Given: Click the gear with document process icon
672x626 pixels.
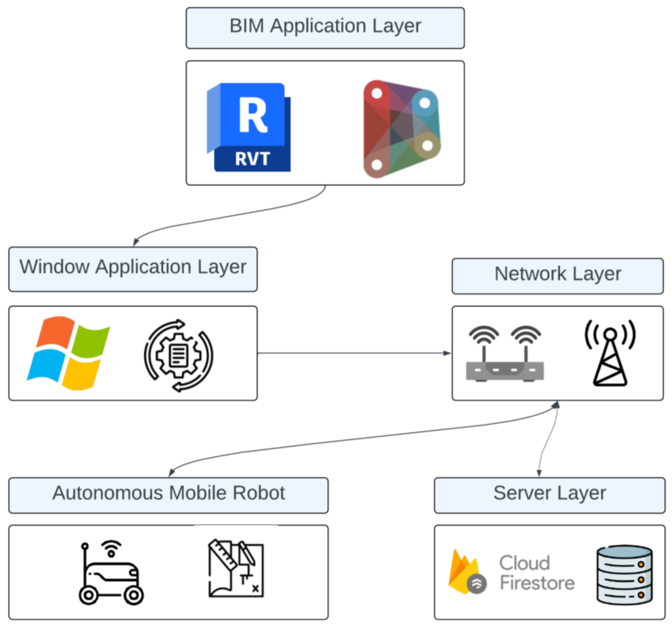Looking at the screenshot, I should [178, 355].
